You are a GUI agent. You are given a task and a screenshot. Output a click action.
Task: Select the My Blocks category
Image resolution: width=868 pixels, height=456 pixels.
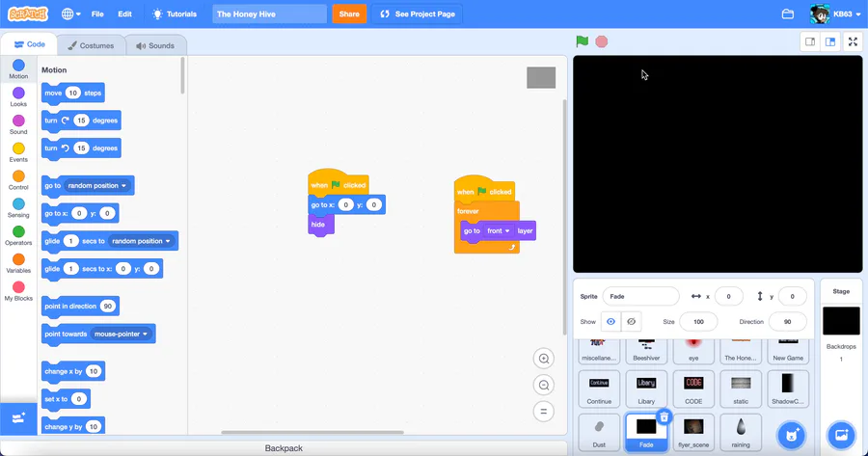pos(18,290)
